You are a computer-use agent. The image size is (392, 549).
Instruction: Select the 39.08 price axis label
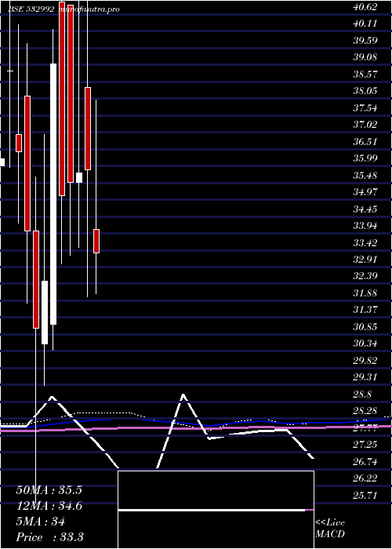pyautogui.click(x=365, y=57)
